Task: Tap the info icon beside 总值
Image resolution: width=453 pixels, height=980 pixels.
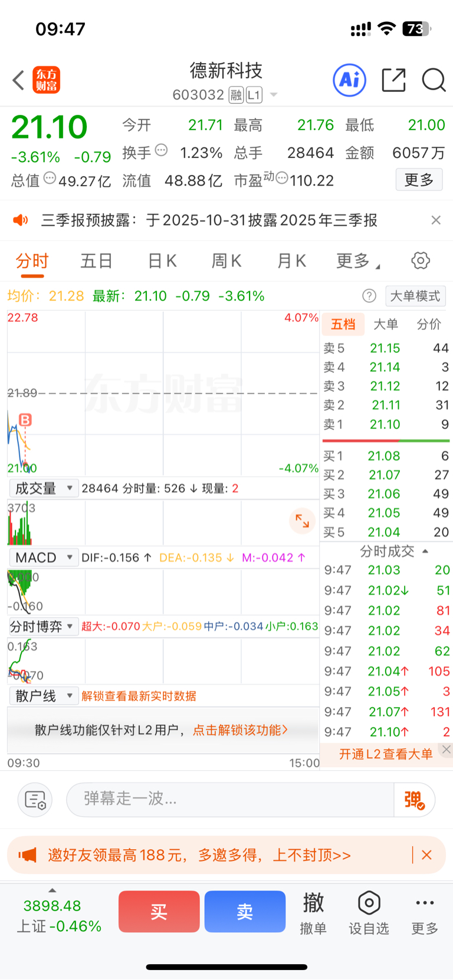Action: (x=50, y=177)
